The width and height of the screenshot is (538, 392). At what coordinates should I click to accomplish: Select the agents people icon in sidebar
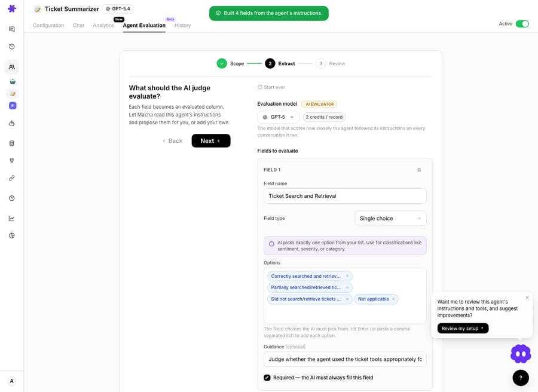[x=12, y=67]
